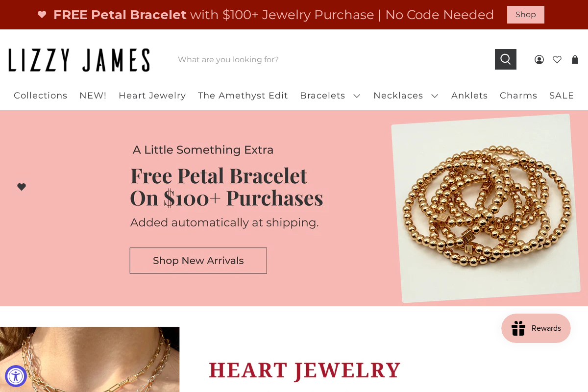The height and width of the screenshot is (392, 588).
Task: View the wishlist heart icon
Action: pos(557,59)
